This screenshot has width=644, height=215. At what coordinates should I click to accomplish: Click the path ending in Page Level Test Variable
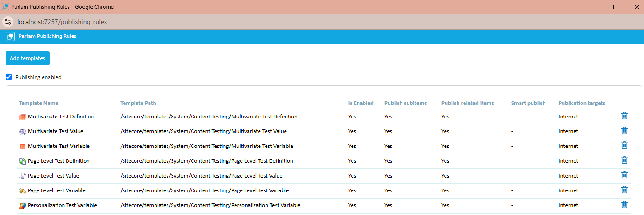point(204,190)
